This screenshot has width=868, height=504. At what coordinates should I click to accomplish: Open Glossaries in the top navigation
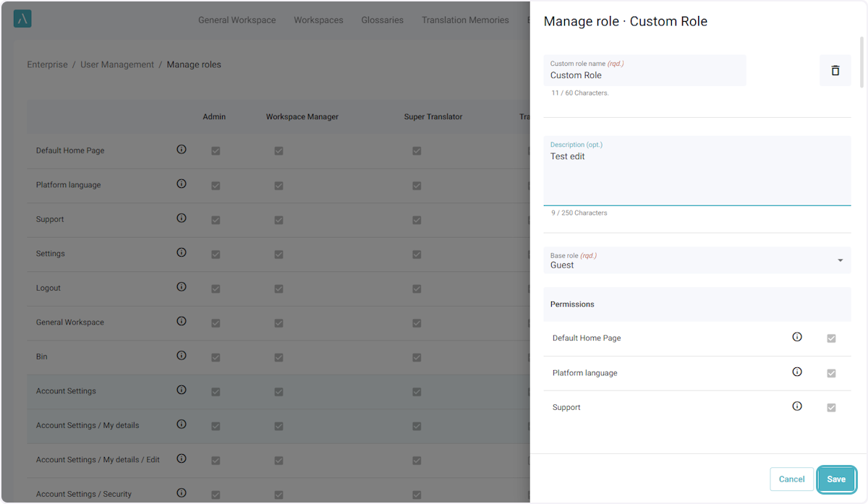[x=382, y=20]
